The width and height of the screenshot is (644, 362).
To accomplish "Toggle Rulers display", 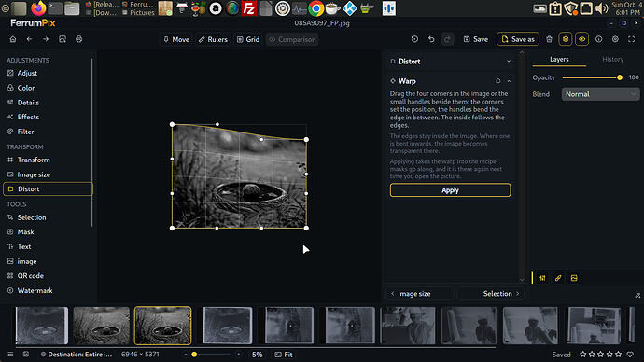I will (x=213, y=39).
